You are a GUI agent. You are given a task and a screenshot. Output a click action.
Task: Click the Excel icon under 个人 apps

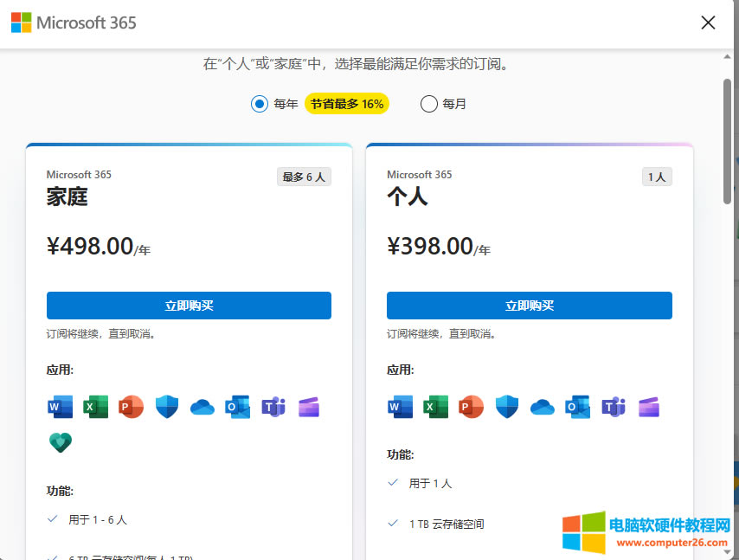tap(435, 407)
